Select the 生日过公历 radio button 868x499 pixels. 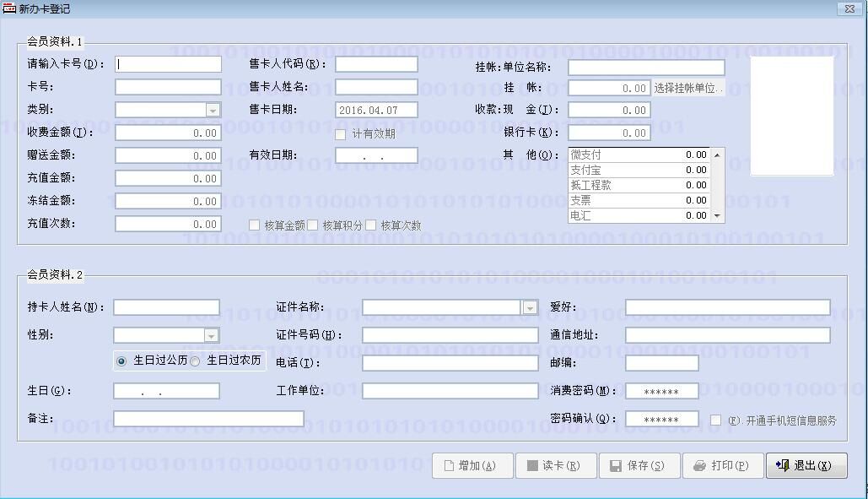pyautogui.click(x=121, y=361)
